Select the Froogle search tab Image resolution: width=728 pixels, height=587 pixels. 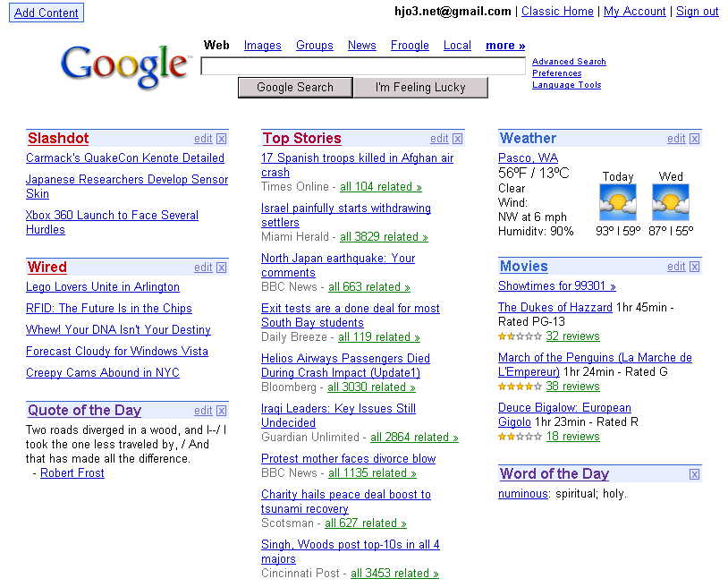click(x=410, y=46)
